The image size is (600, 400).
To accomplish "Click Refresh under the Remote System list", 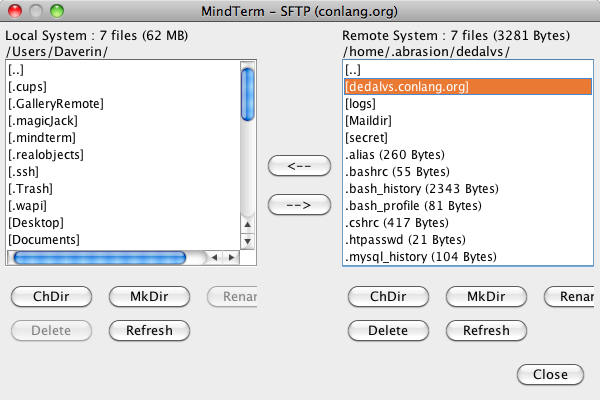I will [x=486, y=330].
